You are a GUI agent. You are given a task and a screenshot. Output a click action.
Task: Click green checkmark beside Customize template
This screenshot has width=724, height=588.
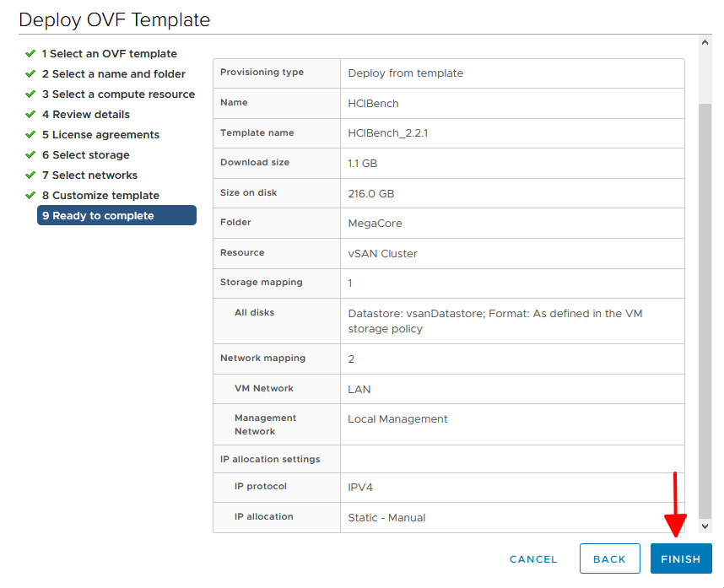30,195
